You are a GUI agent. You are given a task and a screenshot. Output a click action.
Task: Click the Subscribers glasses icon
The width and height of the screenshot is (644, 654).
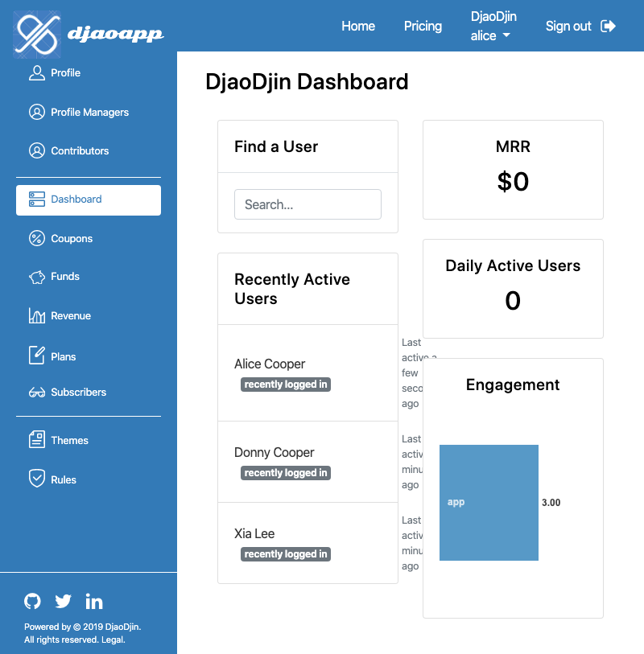[37, 393]
